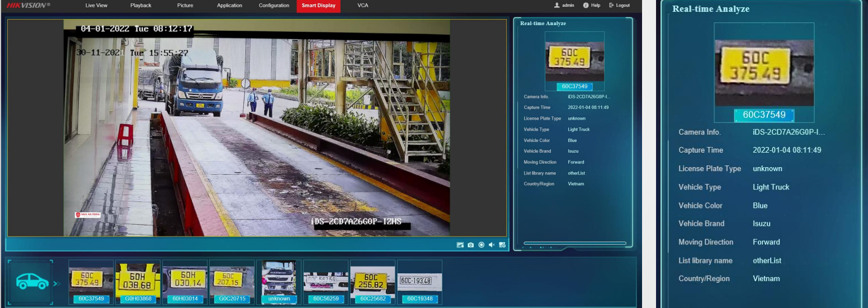Click the Hikvision logo
868x308 pixels.
click(x=28, y=6)
